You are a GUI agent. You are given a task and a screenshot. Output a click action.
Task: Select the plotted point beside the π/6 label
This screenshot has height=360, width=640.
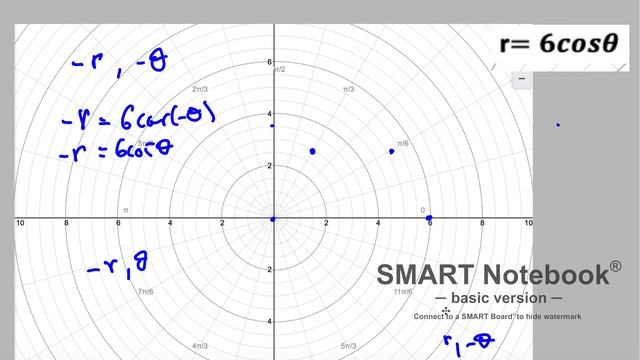[391, 151]
